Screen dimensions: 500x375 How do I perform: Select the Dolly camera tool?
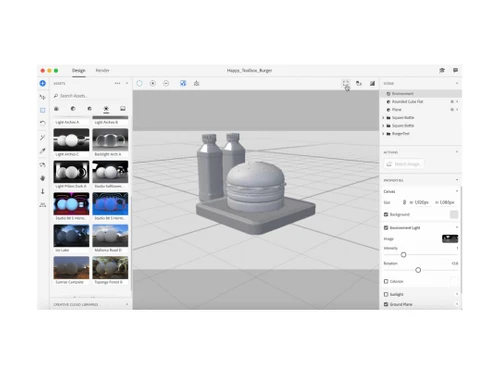pyautogui.click(x=43, y=191)
